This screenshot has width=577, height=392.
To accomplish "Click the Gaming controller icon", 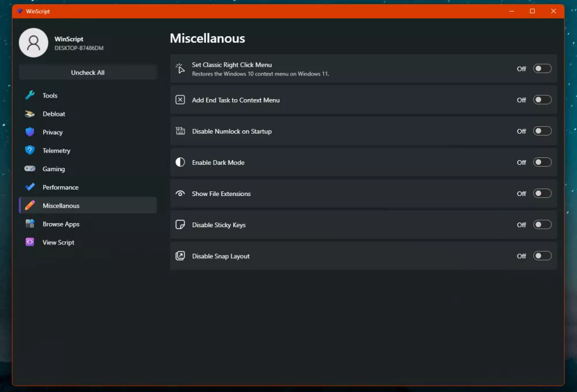I will [30, 169].
